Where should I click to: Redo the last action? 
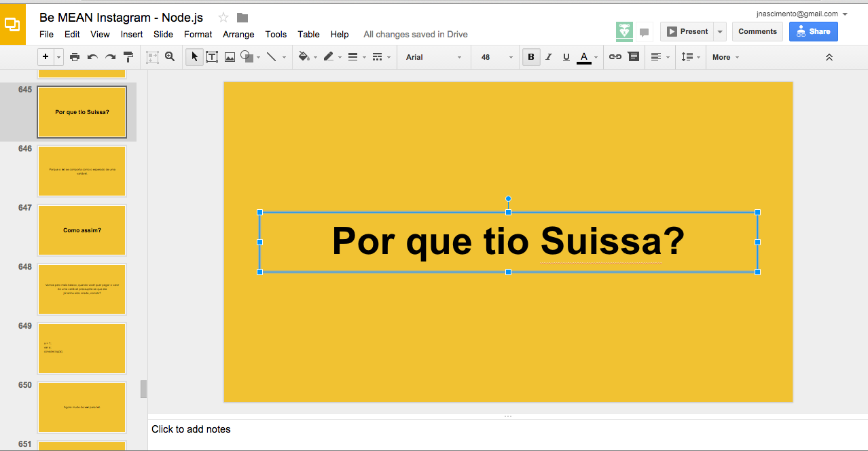(110, 57)
